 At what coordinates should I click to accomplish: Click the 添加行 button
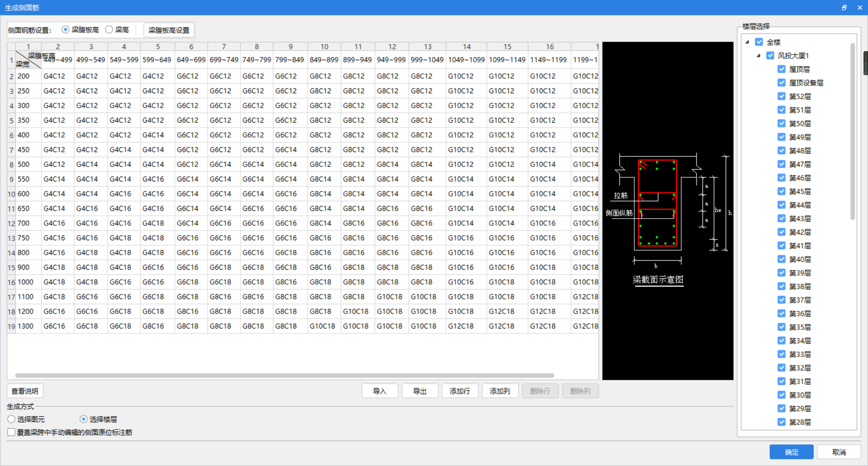click(460, 391)
